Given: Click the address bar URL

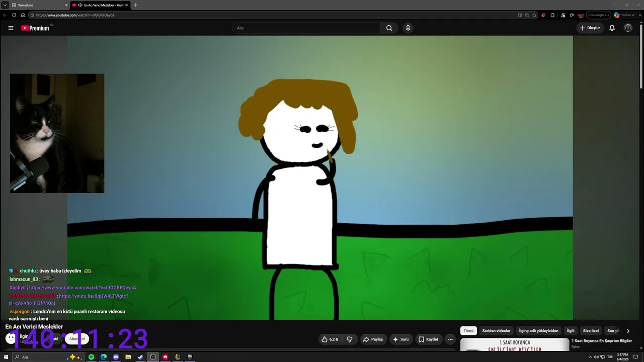Looking at the screenshot, I should click(75, 15).
